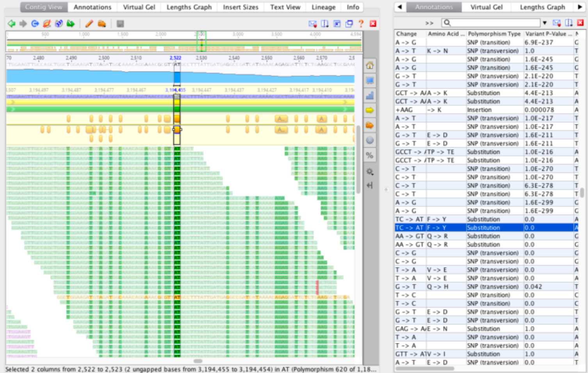Show more tabs with the right arrow
Image resolution: width=588 pixels, height=373 pixels.
tap(580, 7)
